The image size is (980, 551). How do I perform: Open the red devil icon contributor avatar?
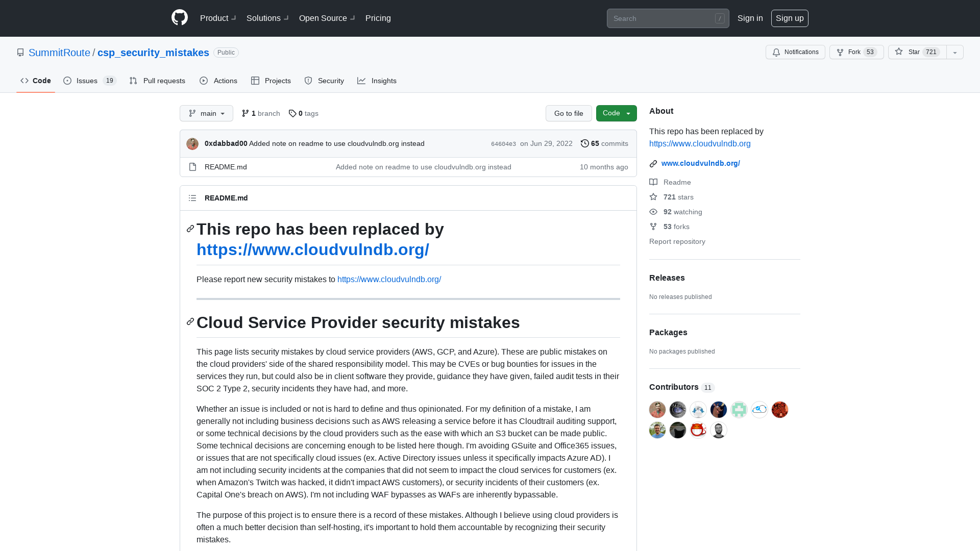pyautogui.click(x=698, y=430)
